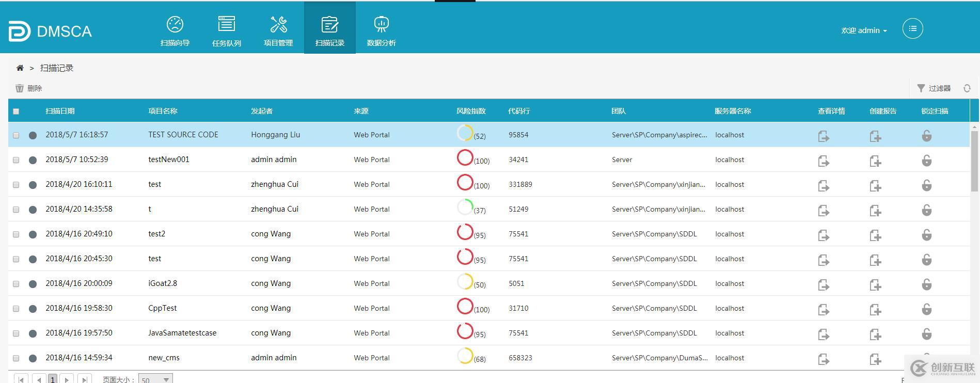Click the risk gauge showing (37)
The width and height of the screenshot is (980, 383).
(465, 207)
